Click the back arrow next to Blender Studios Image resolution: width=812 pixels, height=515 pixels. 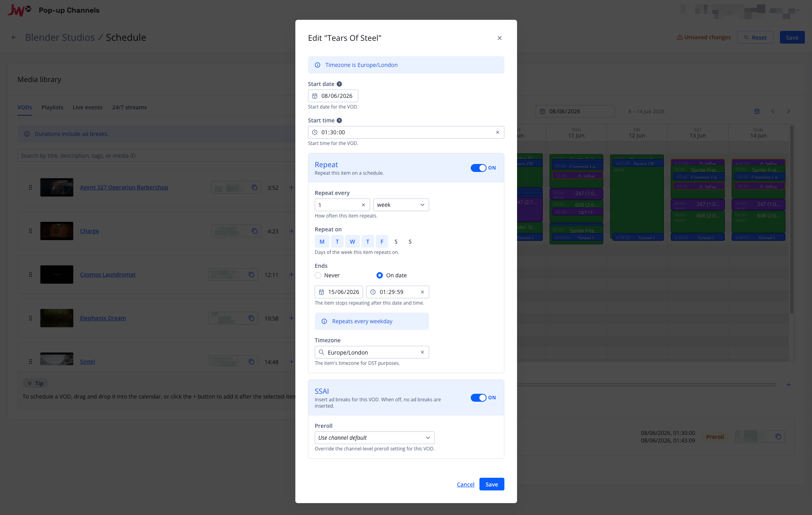(x=14, y=37)
